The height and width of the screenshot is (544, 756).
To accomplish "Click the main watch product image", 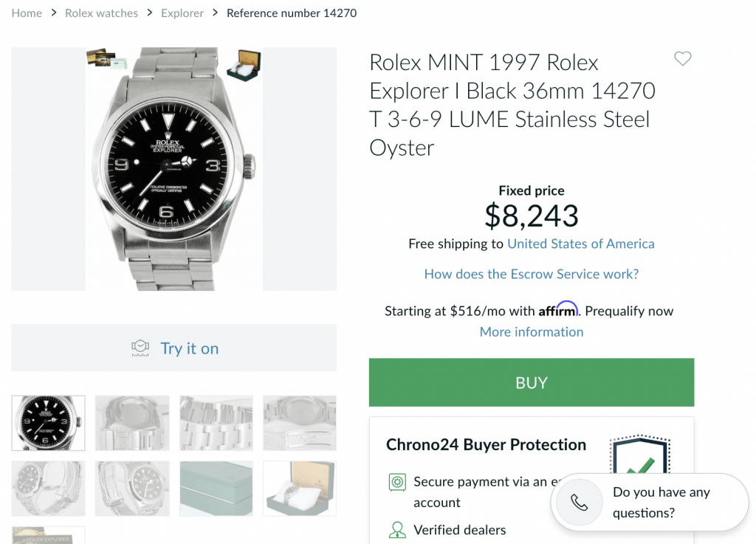I will [173, 169].
